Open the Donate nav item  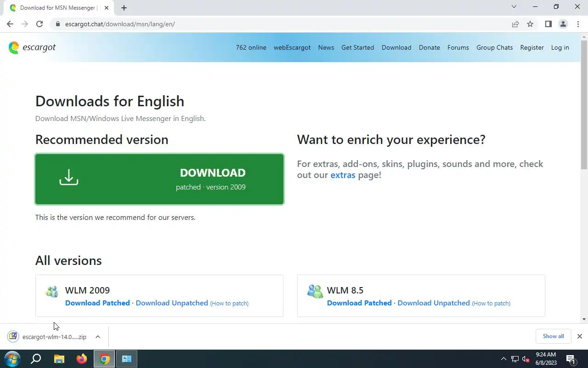(x=430, y=47)
